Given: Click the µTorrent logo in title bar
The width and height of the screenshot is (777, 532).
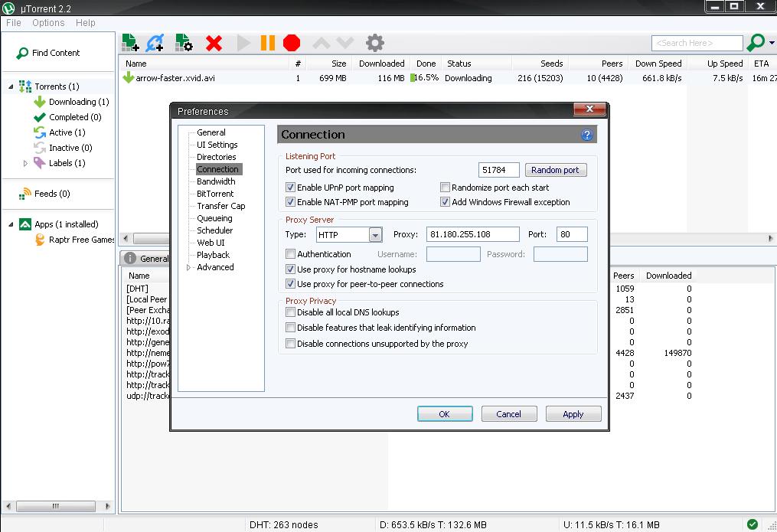Looking at the screenshot, I should click(8, 8).
